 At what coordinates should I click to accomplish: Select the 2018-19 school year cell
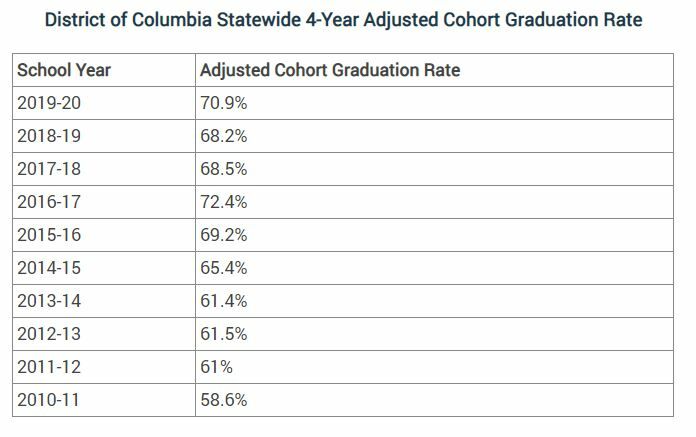pyautogui.click(x=51, y=137)
